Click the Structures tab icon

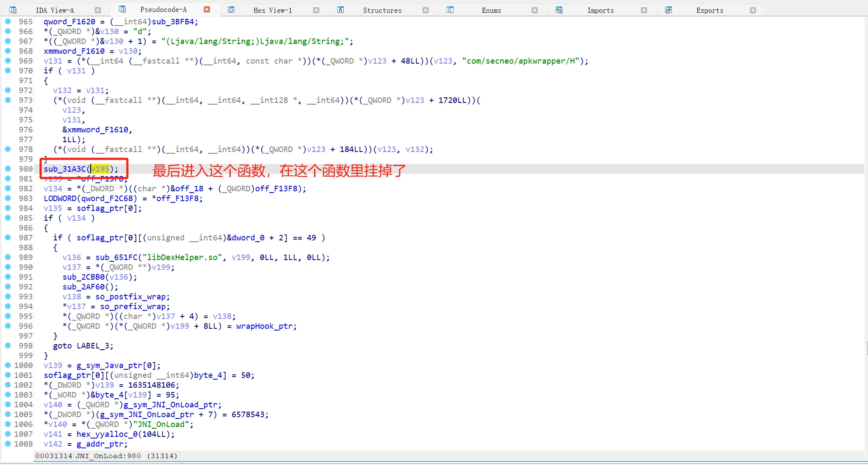click(x=341, y=10)
